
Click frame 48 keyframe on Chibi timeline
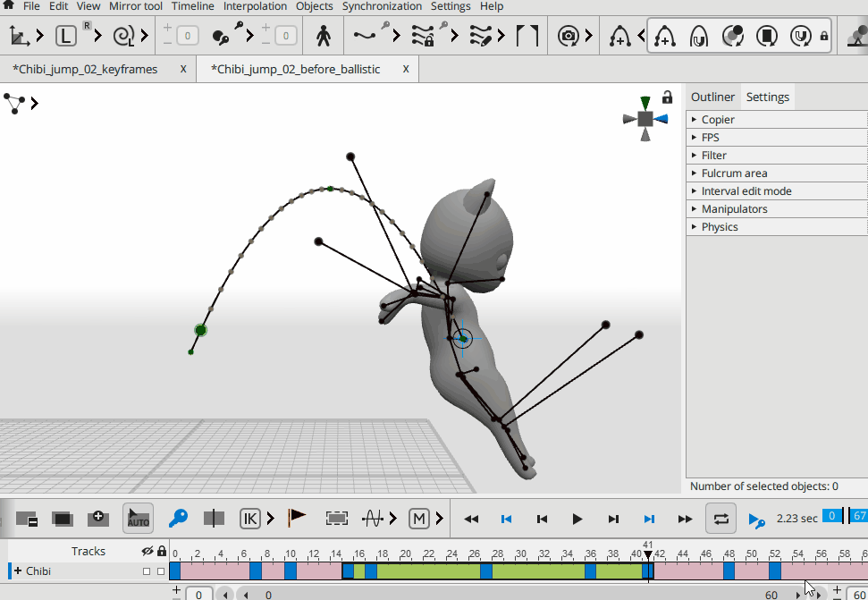[729, 570]
